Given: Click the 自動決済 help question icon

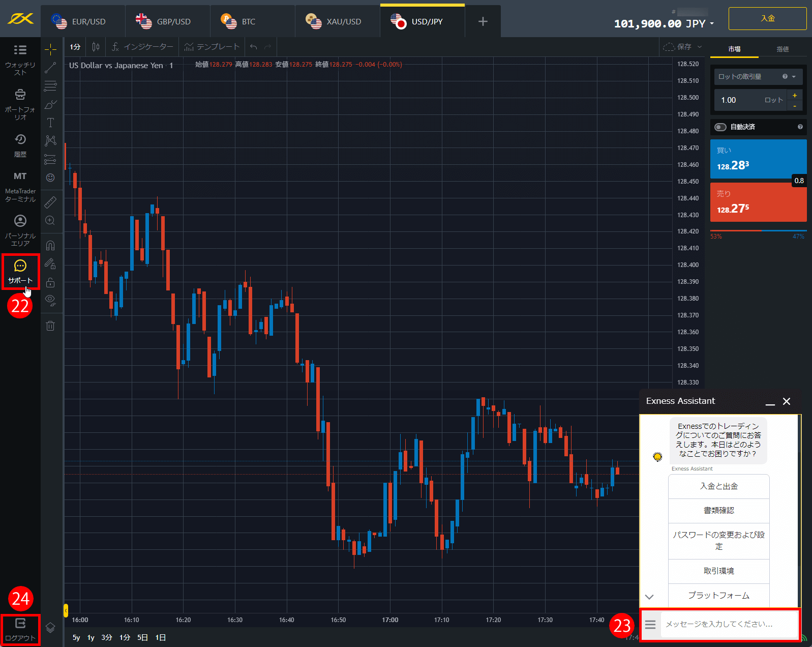Looking at the screenshot, I should coord(800,127).
